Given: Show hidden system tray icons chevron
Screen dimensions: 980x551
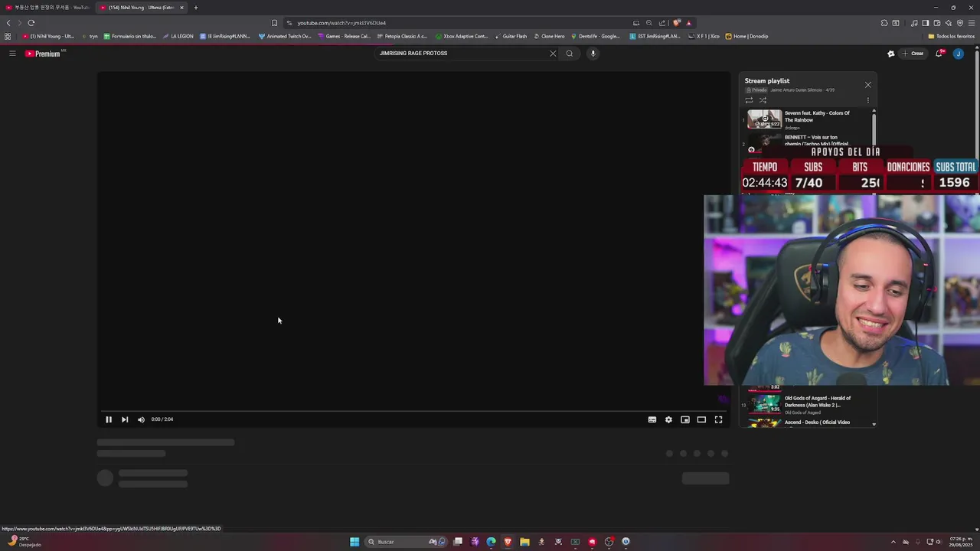Looking at the screenshot, I should click(x=893, y=542).
